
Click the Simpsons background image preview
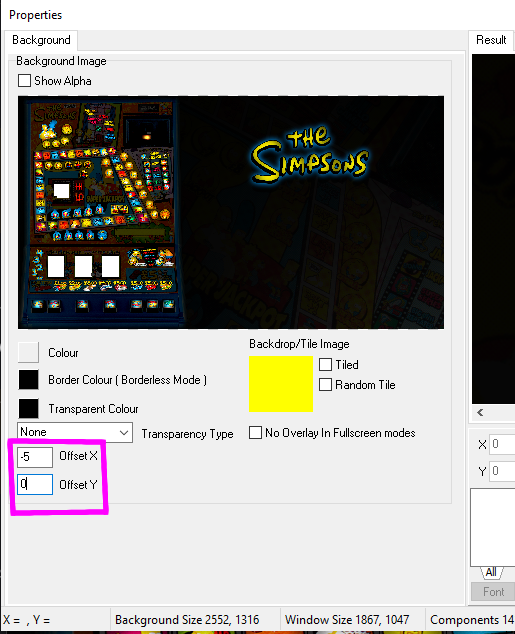pos(231,212)
